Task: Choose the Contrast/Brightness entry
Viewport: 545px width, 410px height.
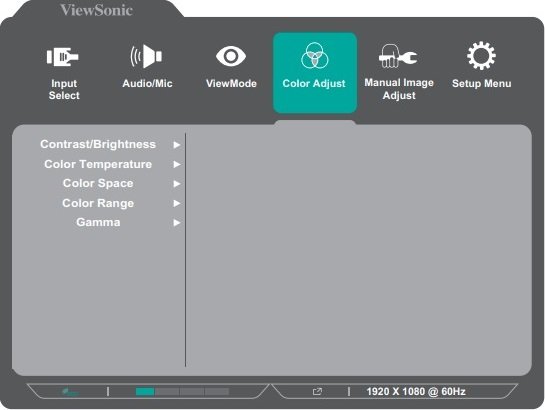Action: [98, 145]
